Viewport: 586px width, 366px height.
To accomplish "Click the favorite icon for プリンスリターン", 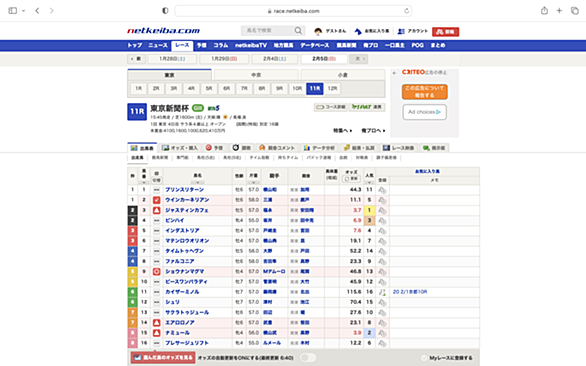I will 382,190.
